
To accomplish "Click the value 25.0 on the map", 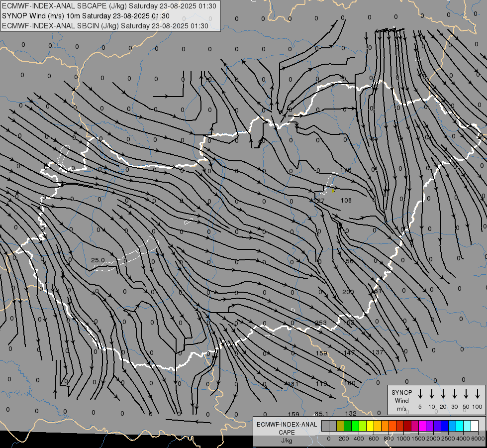I will 98,260.
